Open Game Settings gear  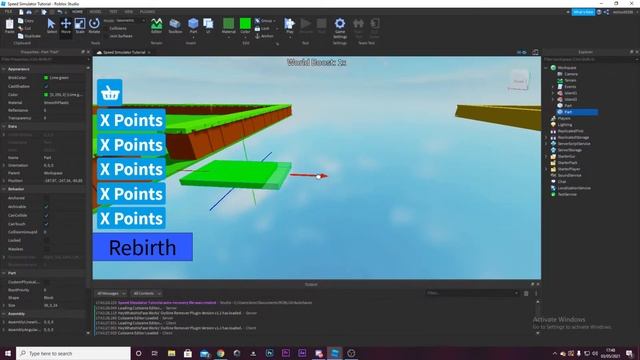click(340, 27)
